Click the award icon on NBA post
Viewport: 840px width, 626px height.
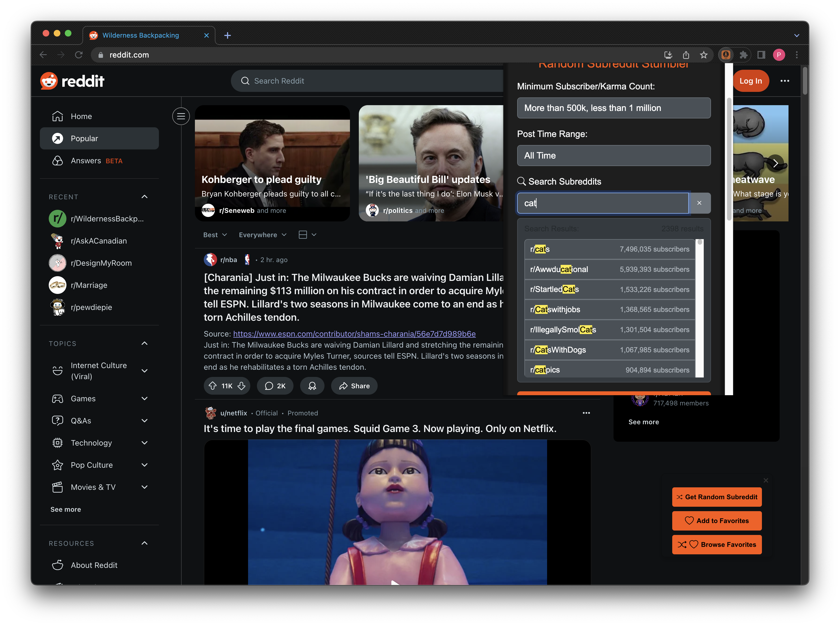pyautogui.click(x=312, y=386)
